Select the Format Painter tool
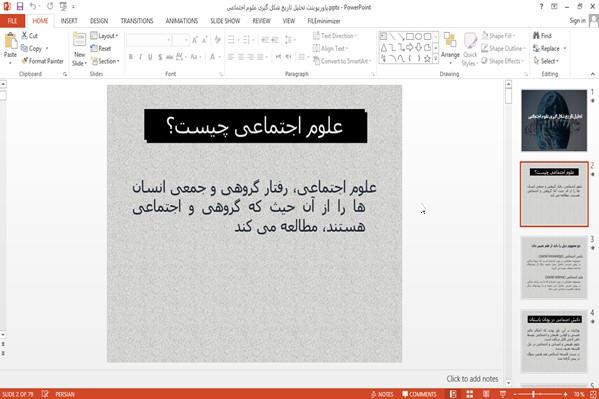 43,61
